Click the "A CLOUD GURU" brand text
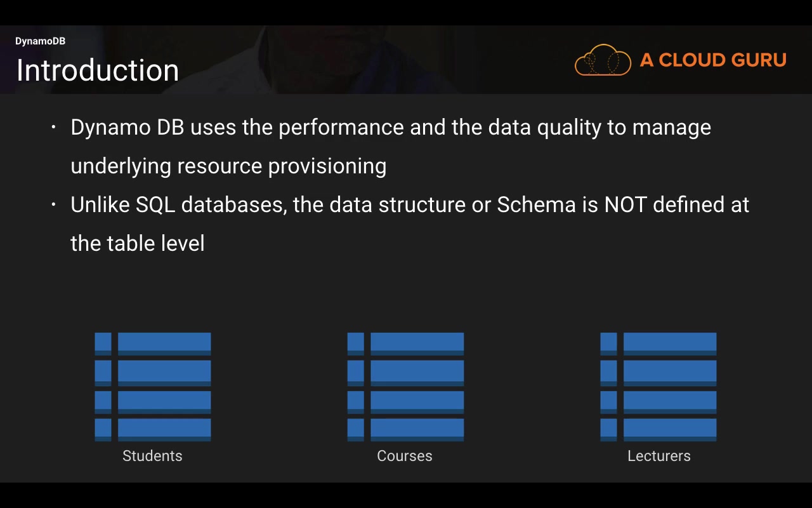Image resolution: width=812 pixels, height=508 pixels. [713, 60]
